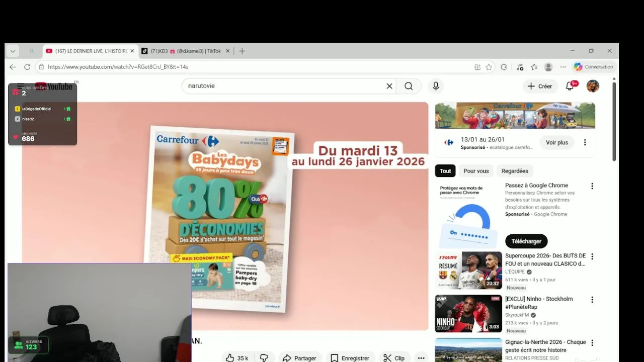Open the favorites list icon
Image resolution: width=644 pixels, height=362 pixels.
(534, 67)
